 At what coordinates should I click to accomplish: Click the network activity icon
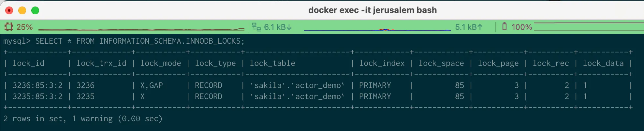point(256,27)
